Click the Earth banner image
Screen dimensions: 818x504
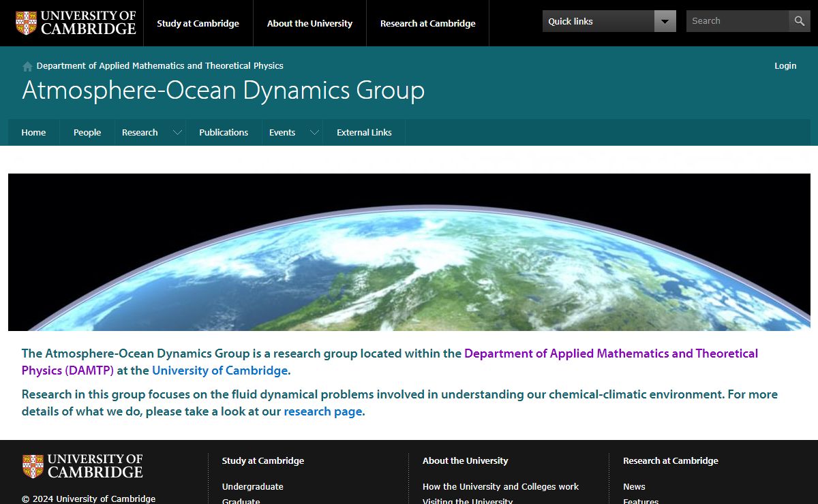(x=409, y=252)
